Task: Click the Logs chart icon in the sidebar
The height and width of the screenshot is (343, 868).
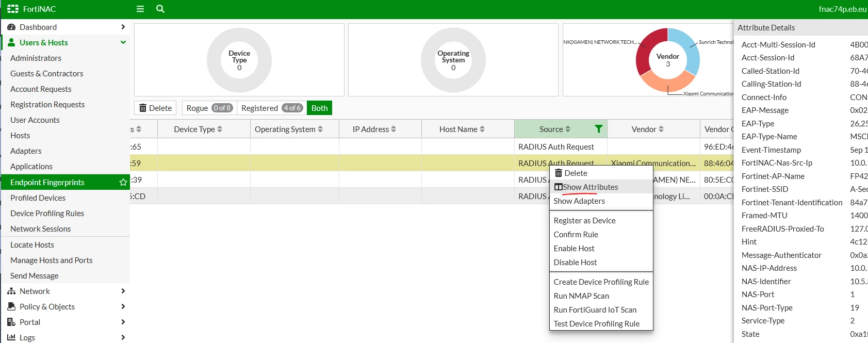Action: 11,337
